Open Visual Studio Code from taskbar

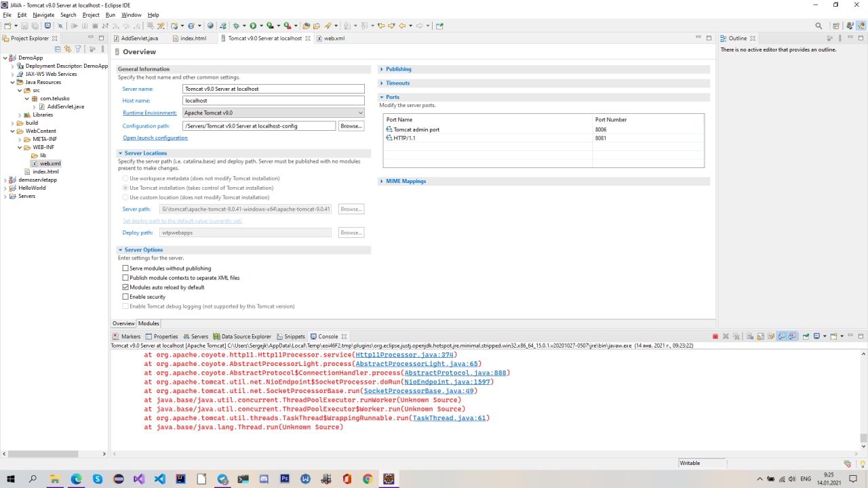tap(159, 479)
